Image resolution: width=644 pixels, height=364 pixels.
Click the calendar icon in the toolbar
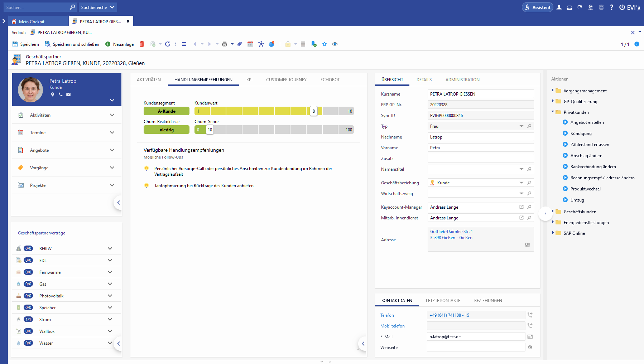250,44
